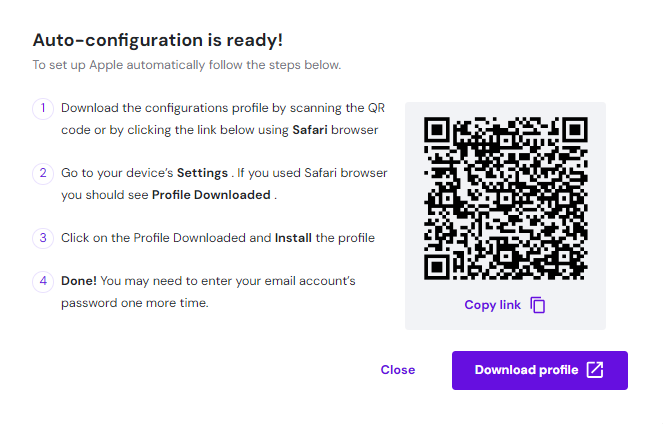
Task: Click the step 2 number circle
Action: pyautogui.click(x=43, y=173)
